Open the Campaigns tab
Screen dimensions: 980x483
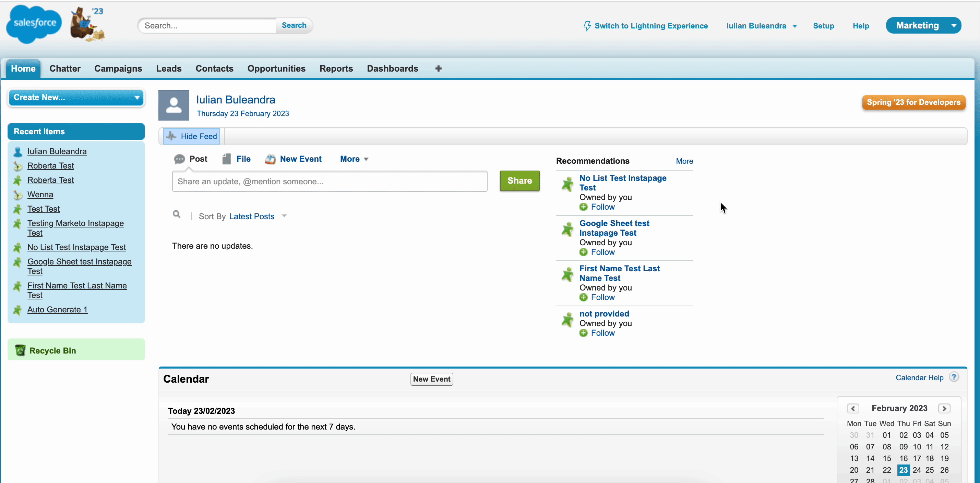(x=118, y=69)
